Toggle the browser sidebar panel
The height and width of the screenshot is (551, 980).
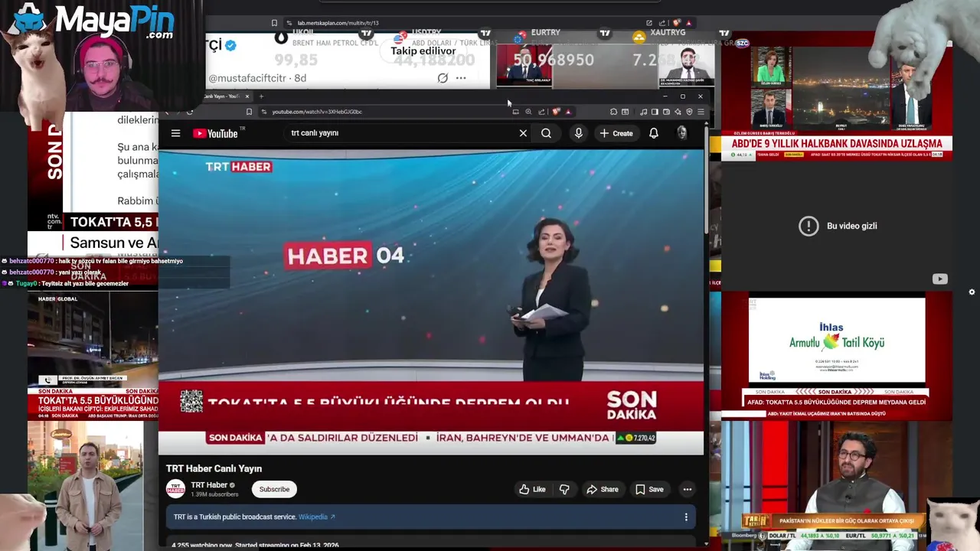[x=655, y=112]
